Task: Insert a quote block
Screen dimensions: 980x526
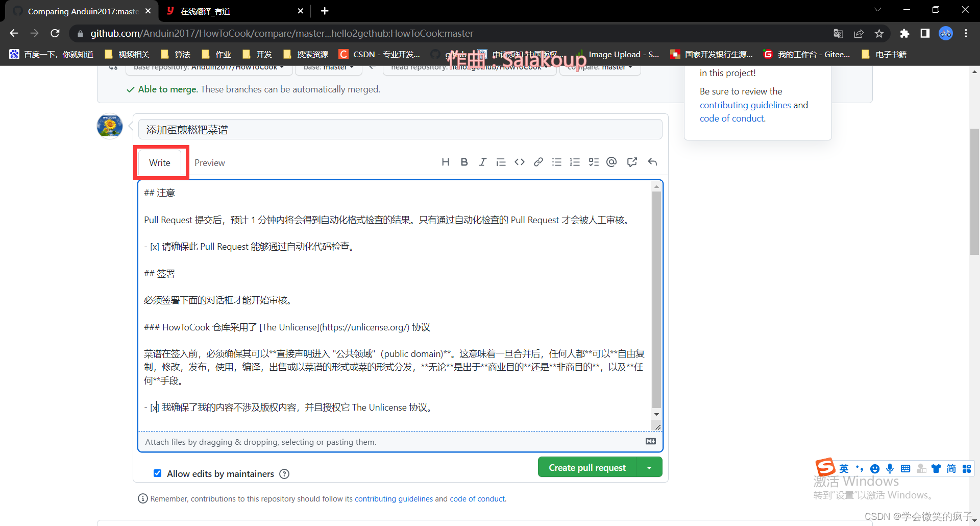Action: click(501, 162)
